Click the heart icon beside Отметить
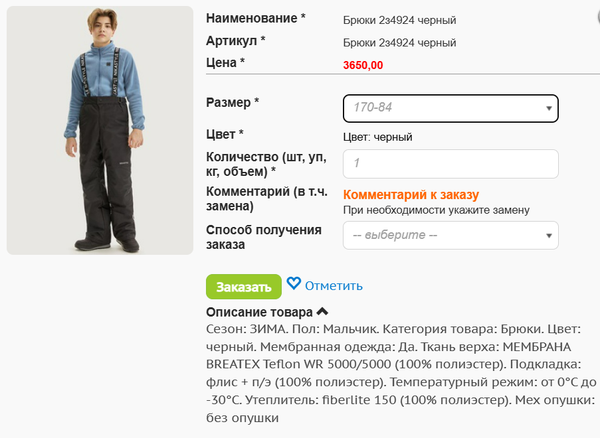Image resolution: width=600 pixels, height=438 pixels. pyautogui.click(x=294, y=284)
